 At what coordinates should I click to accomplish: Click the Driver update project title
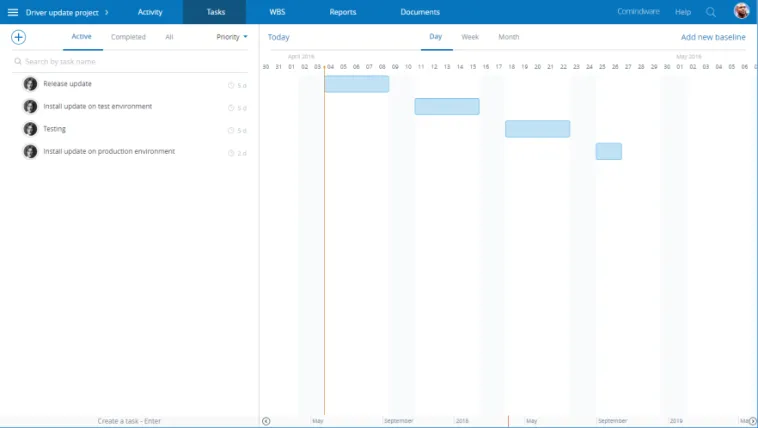62,13
